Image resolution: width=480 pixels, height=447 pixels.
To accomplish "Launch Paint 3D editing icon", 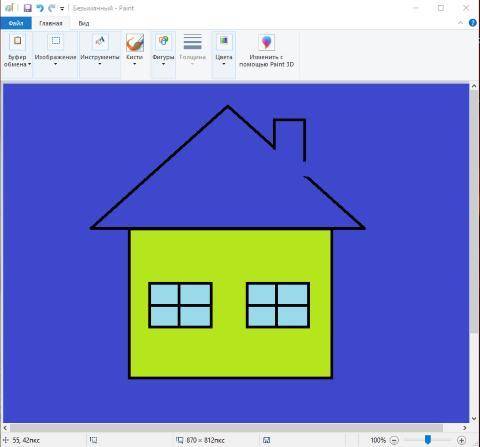I will [266, 42].
